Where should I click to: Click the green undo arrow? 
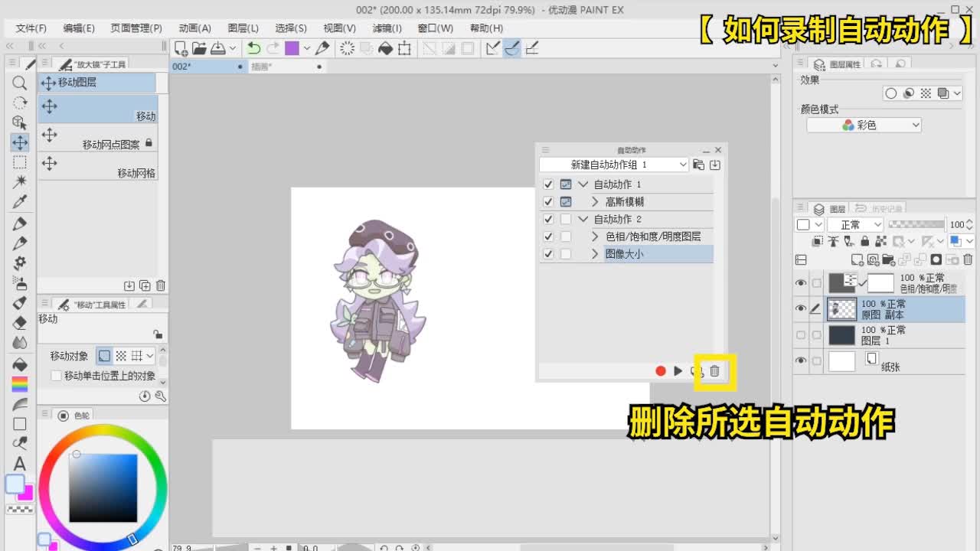(x=254, y=48)
